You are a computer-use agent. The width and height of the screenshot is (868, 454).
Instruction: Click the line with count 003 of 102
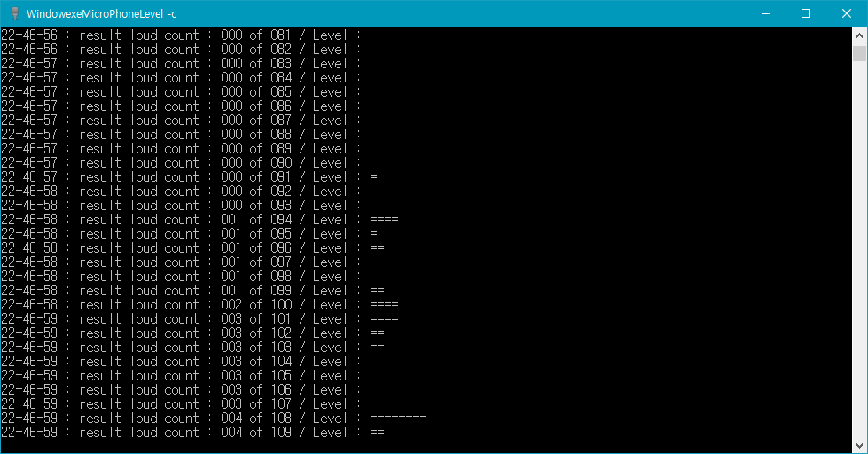192,334
